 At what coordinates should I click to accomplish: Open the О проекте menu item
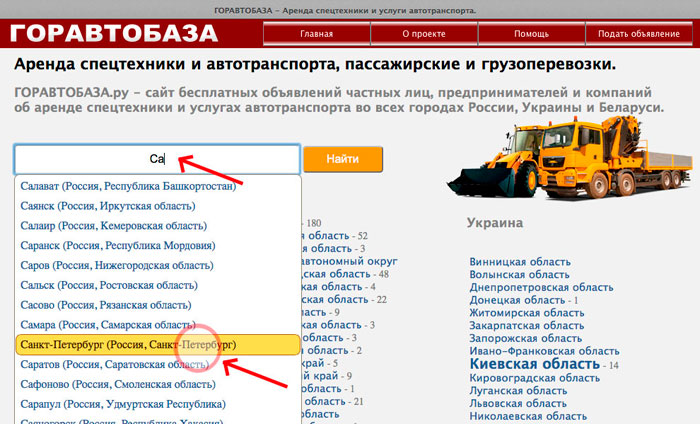coord(424,34)
